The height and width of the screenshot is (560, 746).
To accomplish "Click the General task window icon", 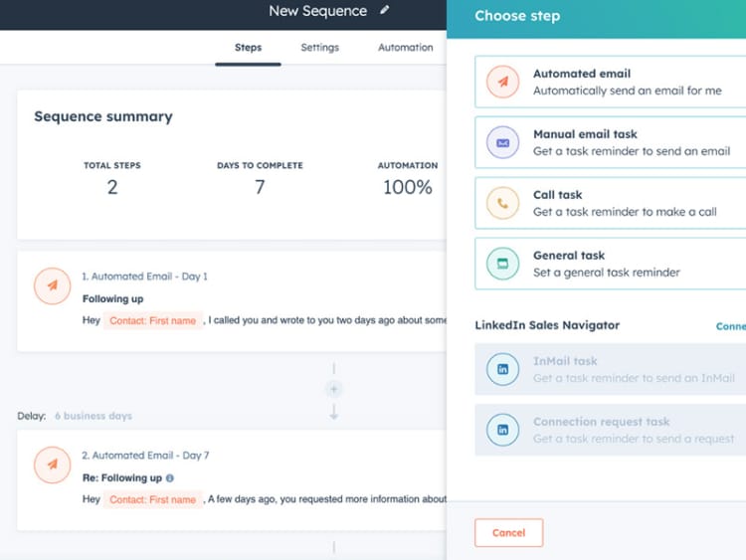I will [x=502, y=264].
